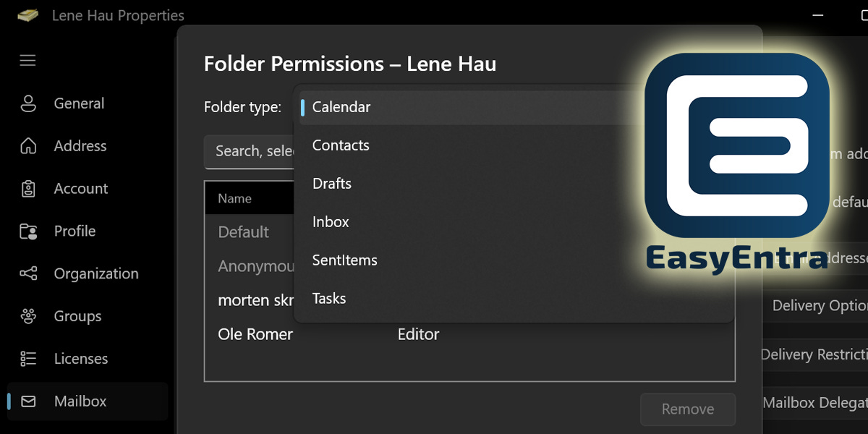Click the Licenses list icon
Screen dimensions: 868x434
[x=28, y=359]
